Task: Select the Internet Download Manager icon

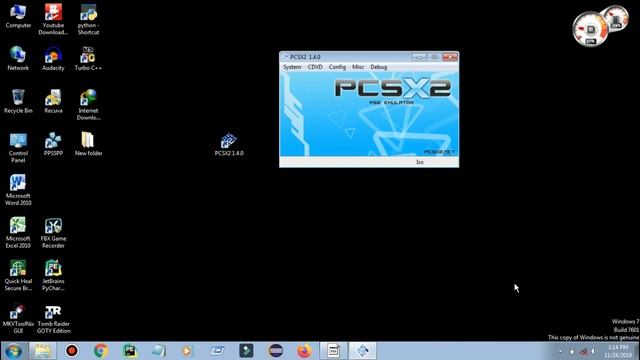Action: [x=88, y=105]
